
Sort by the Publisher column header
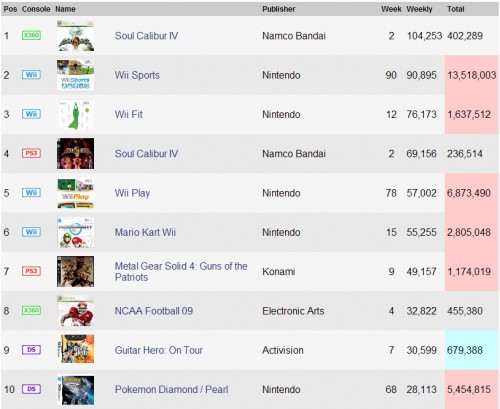(x=279, y=9)
